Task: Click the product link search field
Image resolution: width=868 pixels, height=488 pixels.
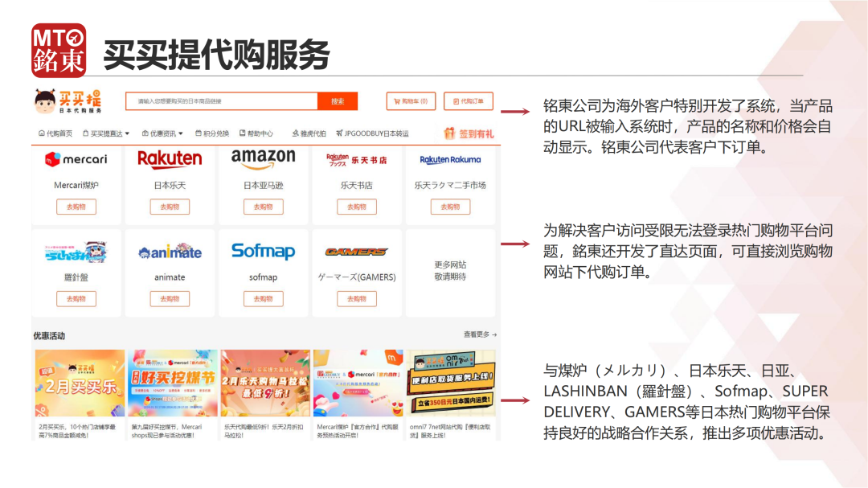Action: (222, 101)
